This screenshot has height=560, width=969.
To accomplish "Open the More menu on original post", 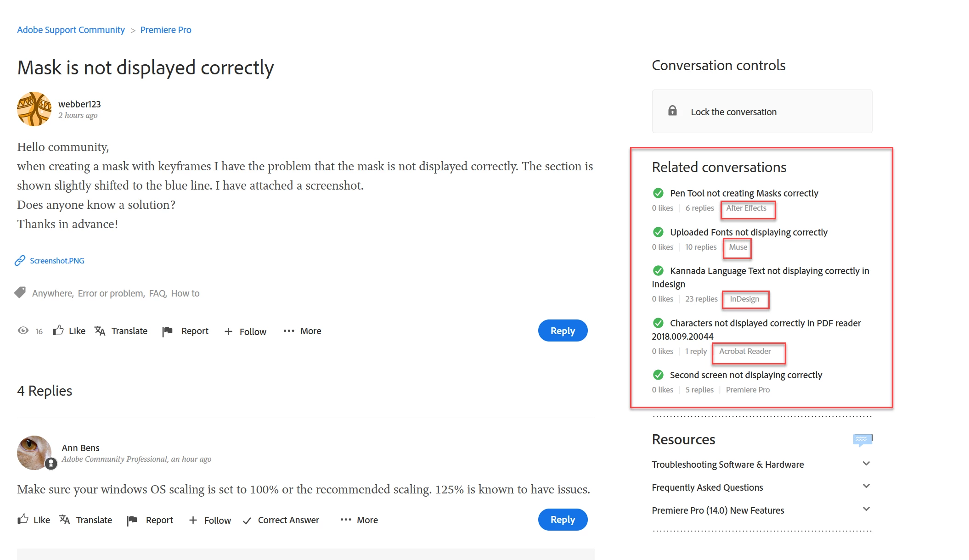I will [x=302, y=331].
